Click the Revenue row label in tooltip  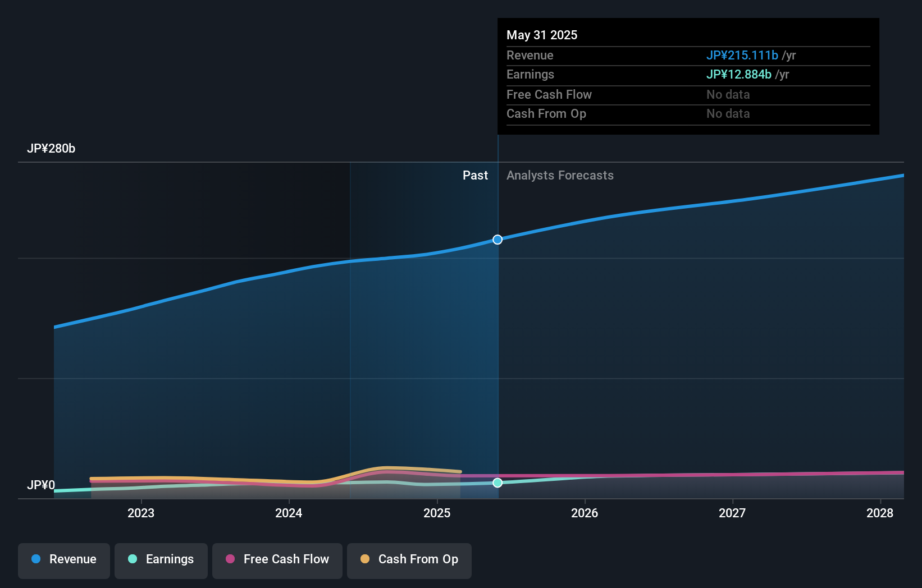[x=530, y=55]
